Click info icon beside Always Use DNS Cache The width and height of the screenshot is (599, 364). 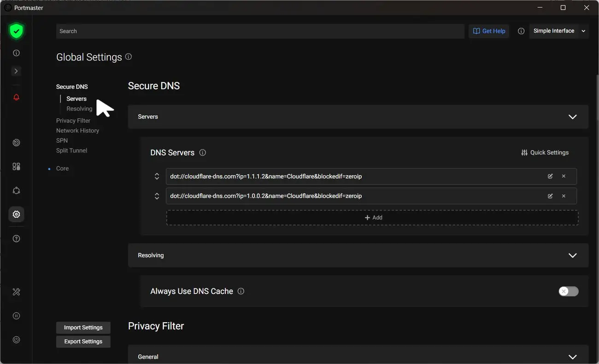click(x=241, y=291)
